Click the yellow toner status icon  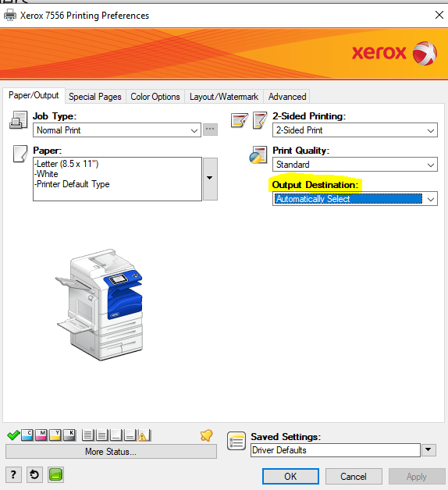pyautogui.click(x=55, y=435)
